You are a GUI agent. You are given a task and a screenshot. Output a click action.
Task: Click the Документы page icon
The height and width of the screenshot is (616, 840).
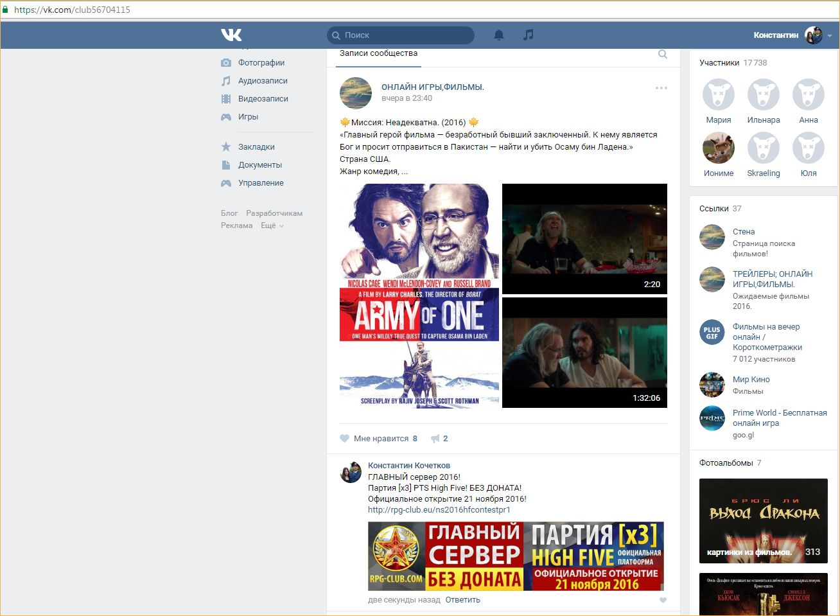[226, 165]
